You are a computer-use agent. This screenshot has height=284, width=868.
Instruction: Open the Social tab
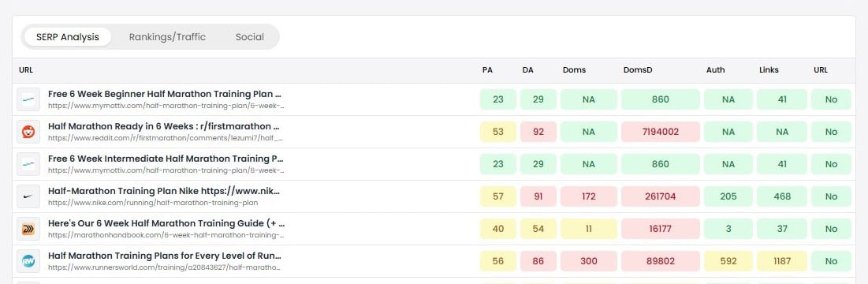pyautogui.click(x=250, y=37)
